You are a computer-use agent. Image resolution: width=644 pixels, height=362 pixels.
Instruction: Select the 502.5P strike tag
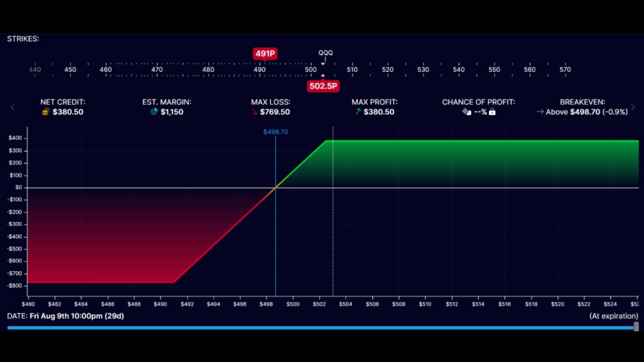click(323, 86)
